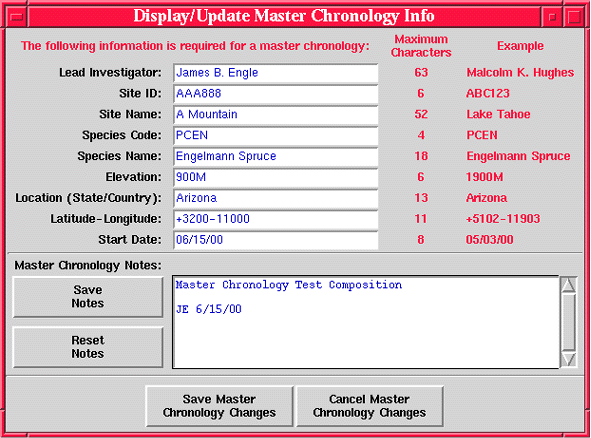Viewport: 591px width, 438px height.
Task: Click the Save Notes button
Action: pyautogui.click(x=88, y=297)
